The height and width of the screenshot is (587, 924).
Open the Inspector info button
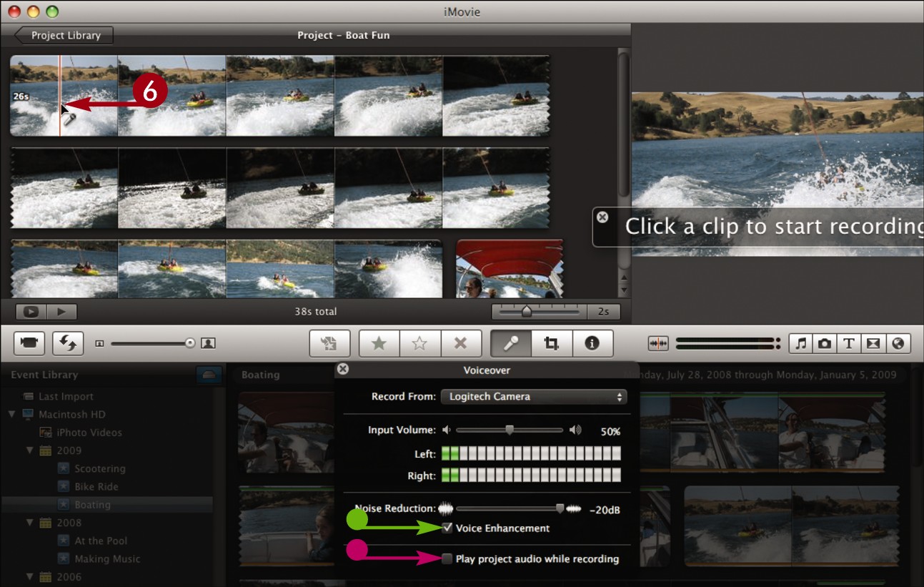coord(592,343)
